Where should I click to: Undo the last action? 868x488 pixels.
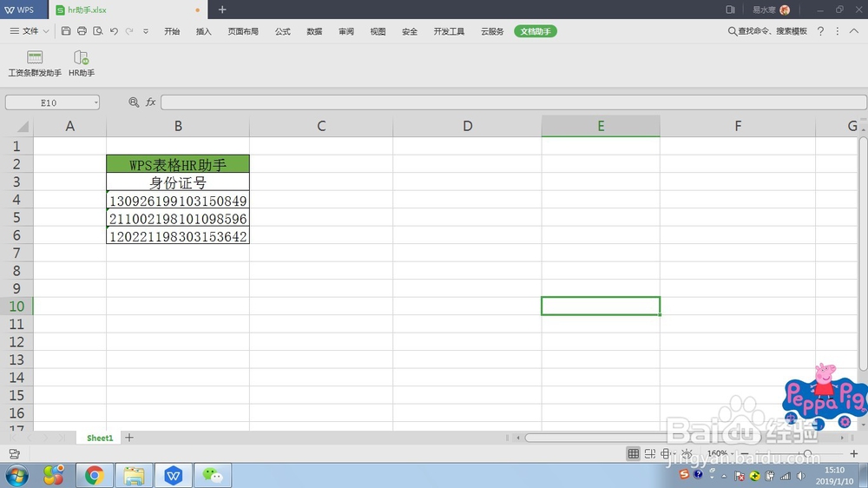coord(114,31)
